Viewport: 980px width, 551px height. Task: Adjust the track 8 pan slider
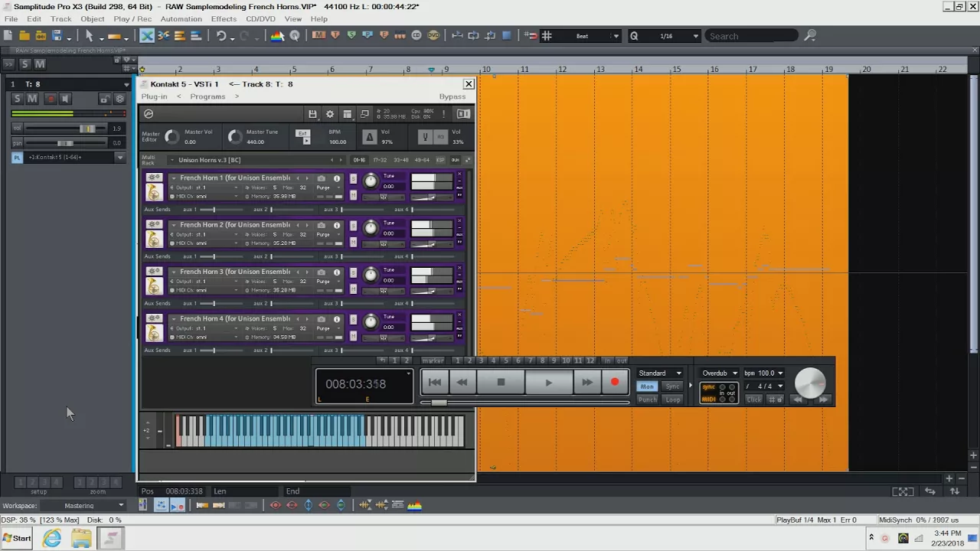tap(66, 142)
